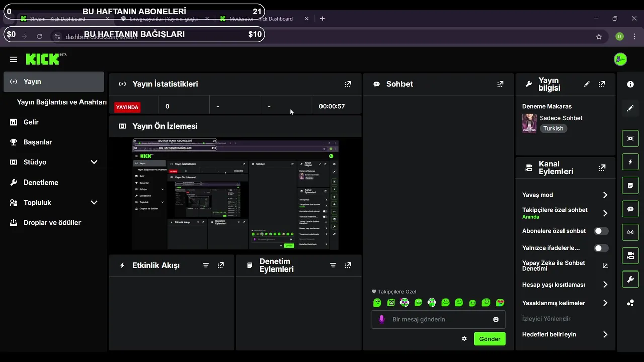Click the green Gönder button
This screenshot has width=644, height=362.
tap(490, 339)
